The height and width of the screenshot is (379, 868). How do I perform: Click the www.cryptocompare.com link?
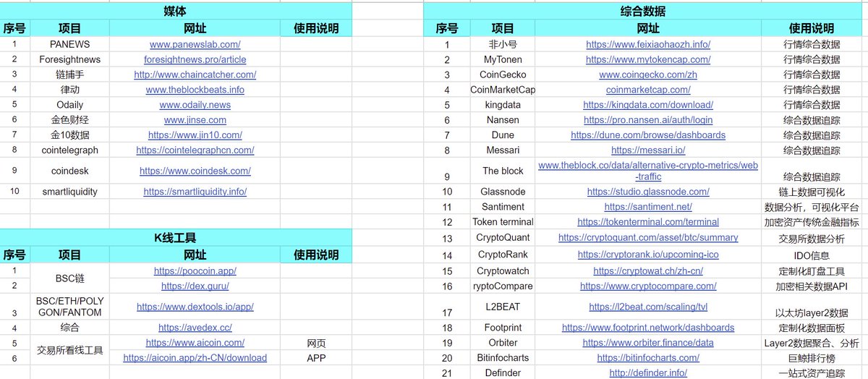point(648,286)
